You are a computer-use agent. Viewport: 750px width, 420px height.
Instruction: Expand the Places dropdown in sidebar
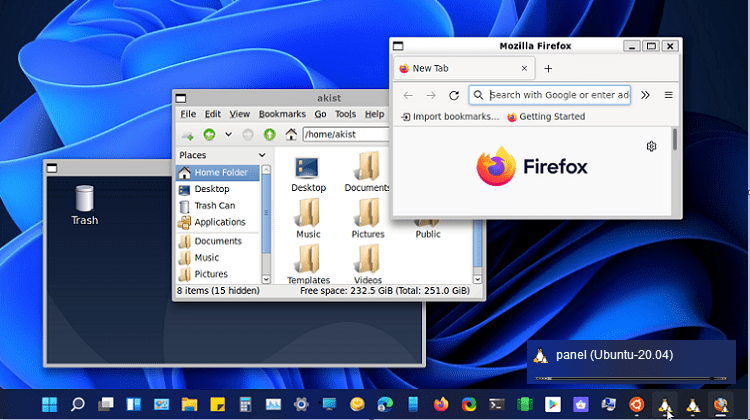coord(262,155)
